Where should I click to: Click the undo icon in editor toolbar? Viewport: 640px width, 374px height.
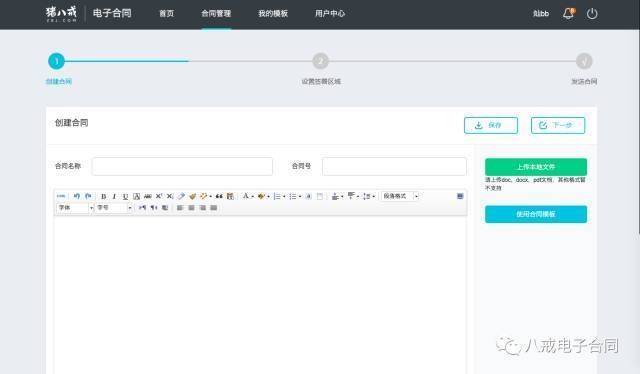pos(77,196)
